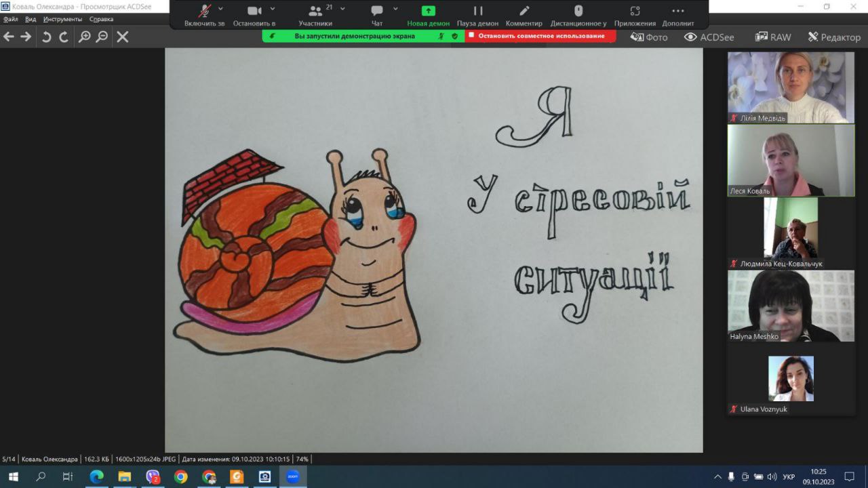
Task: Zoom in on the image
Action: (x=84, y=37)
